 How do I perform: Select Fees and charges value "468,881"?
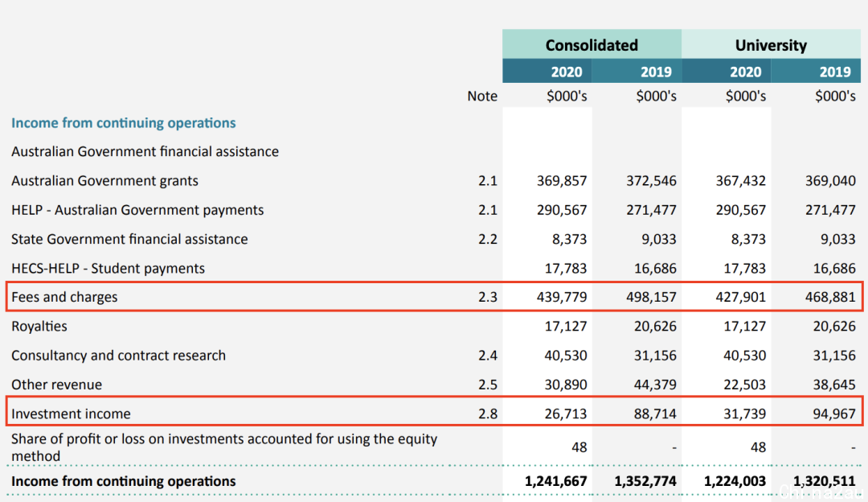coord(830,297)
